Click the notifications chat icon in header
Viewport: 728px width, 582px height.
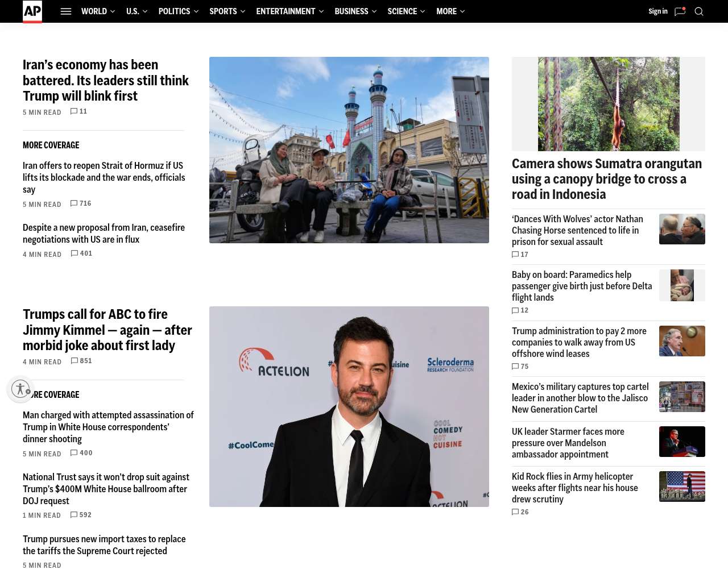(x=680, y=11)
